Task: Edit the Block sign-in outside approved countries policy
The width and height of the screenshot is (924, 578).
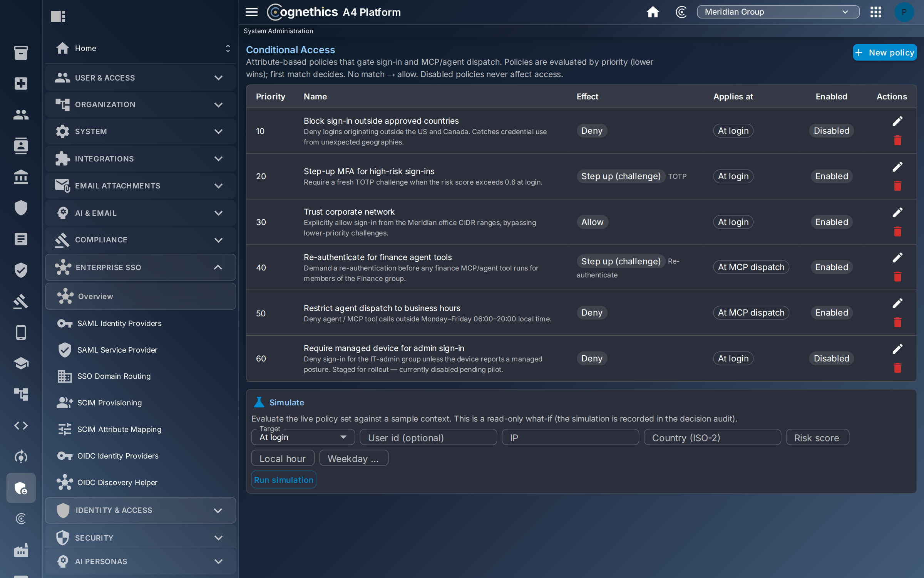Action: [897, 121]
